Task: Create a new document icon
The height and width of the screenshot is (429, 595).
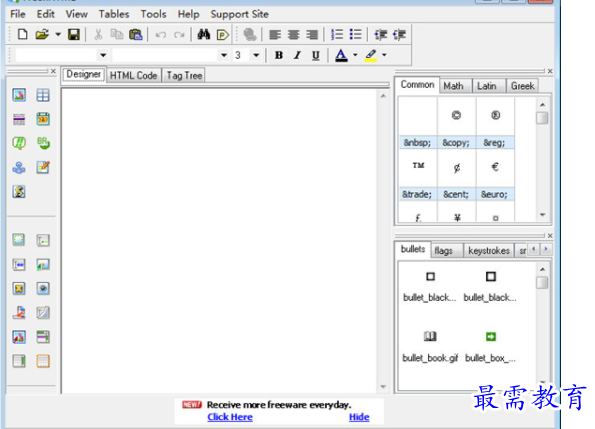Action: pyautogui.click(x=22, y=35)
